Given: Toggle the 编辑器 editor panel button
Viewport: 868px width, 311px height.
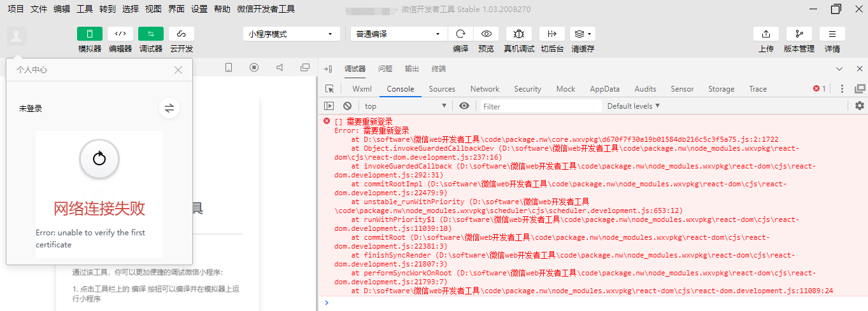Looking at the screenshot, I should [120, 34].
